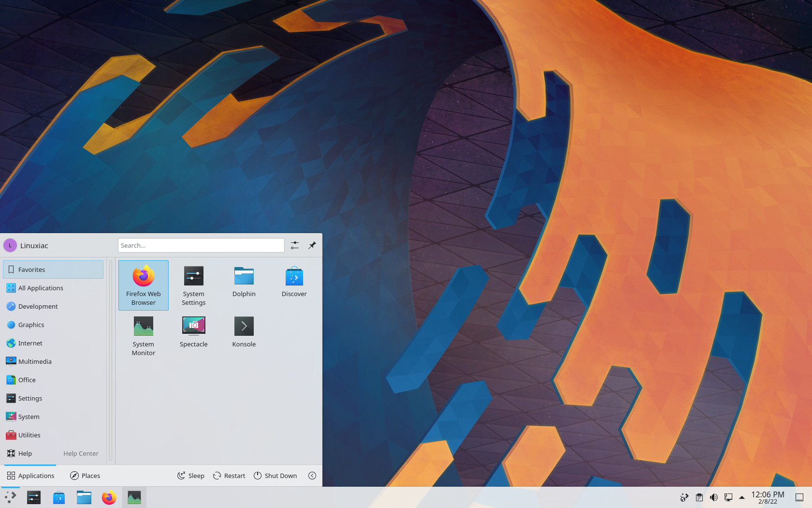Open Development category

(53, 306)
